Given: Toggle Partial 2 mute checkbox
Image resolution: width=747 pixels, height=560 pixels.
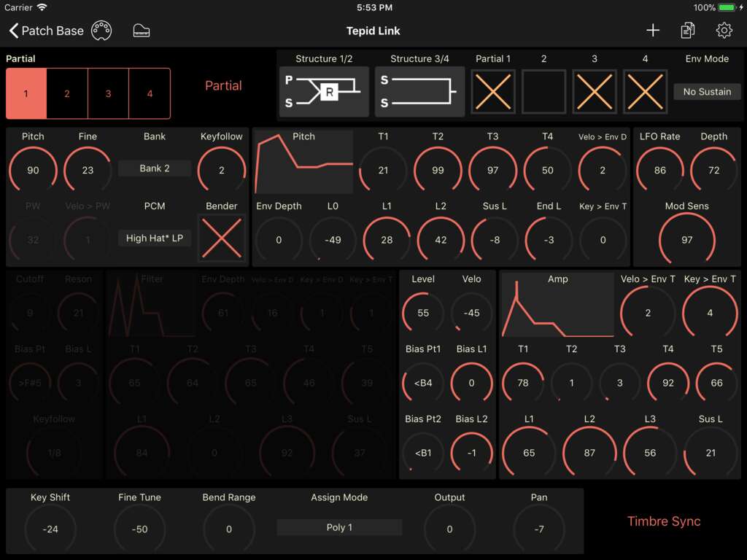Looking at the screenshot, I should click(x=543, y=91).
